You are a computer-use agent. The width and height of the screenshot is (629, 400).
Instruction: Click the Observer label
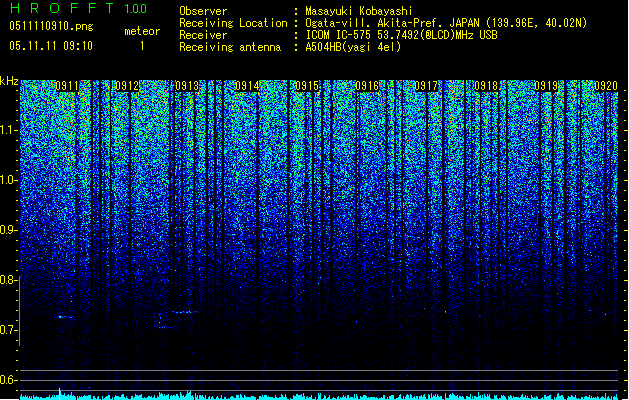(x=203, y=11)
